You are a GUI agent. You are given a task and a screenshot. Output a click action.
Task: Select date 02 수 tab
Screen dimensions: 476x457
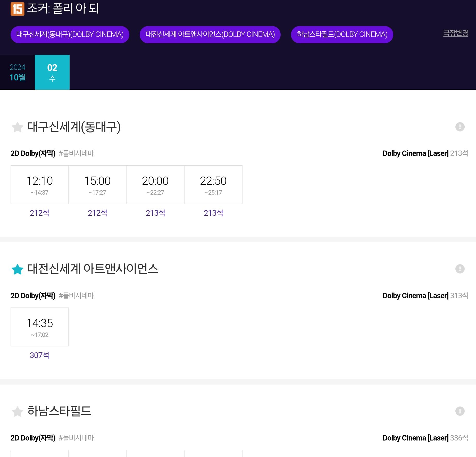coord(52,72)
